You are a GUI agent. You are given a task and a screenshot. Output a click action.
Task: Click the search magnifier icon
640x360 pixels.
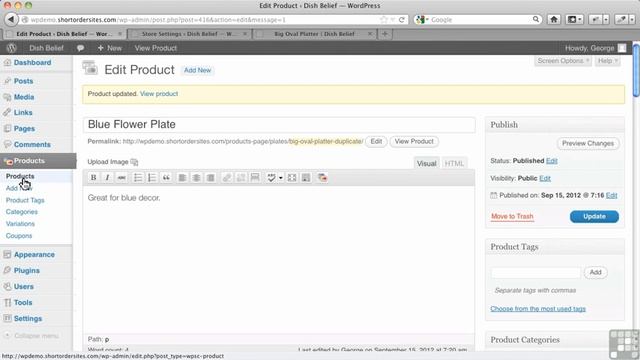pos(536,19)
